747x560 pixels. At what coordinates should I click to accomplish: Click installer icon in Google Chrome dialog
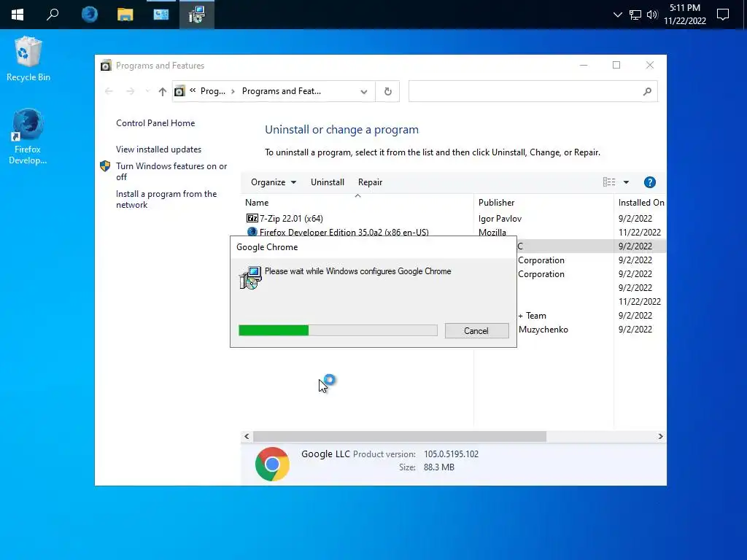250,278
